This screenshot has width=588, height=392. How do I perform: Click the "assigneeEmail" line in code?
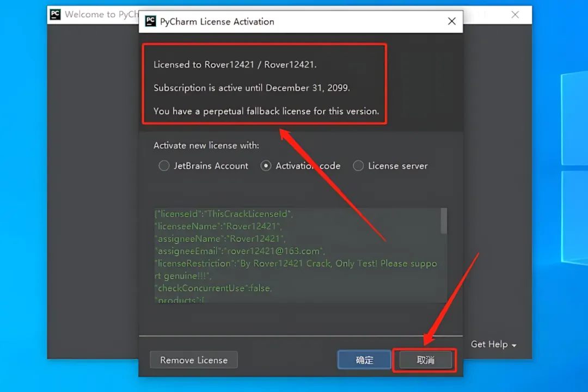coord(240,251)
